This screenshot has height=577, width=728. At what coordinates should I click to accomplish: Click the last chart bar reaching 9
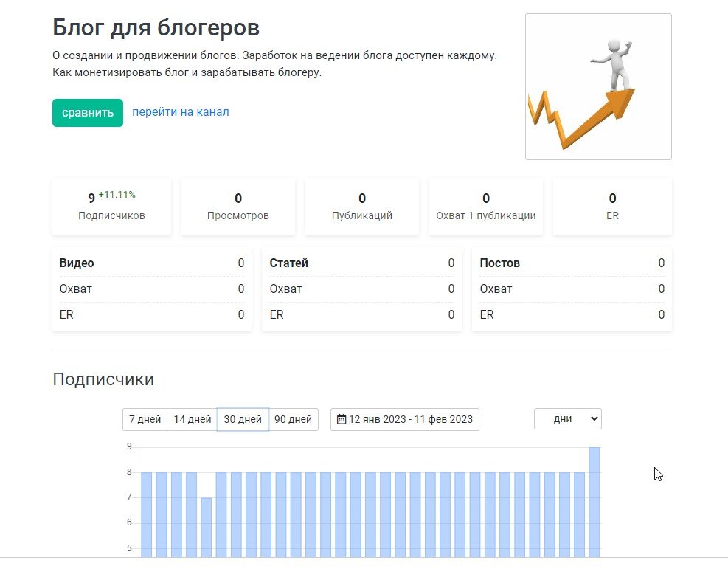[x=594, y=502]
